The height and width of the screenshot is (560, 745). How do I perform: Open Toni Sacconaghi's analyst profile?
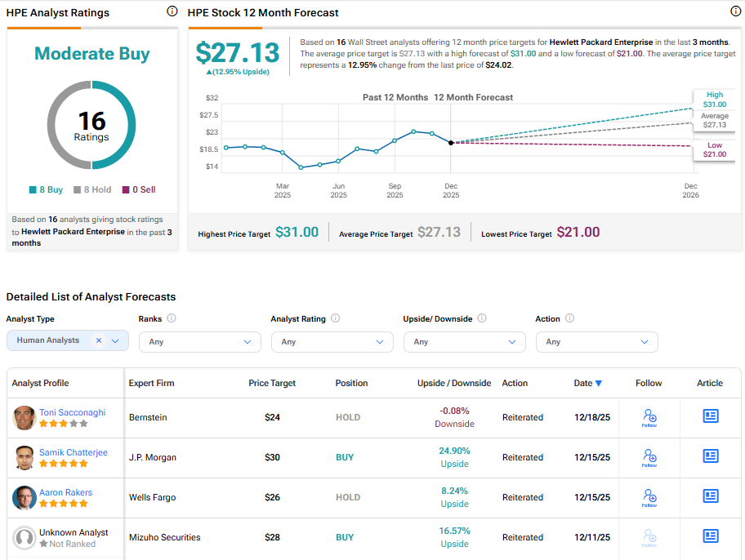72,412
